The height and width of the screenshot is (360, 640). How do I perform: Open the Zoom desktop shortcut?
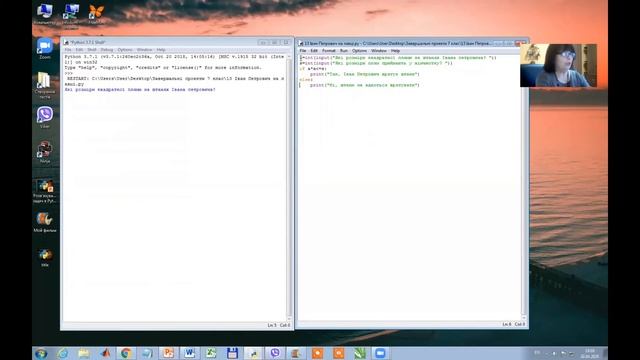pos(45,48)
